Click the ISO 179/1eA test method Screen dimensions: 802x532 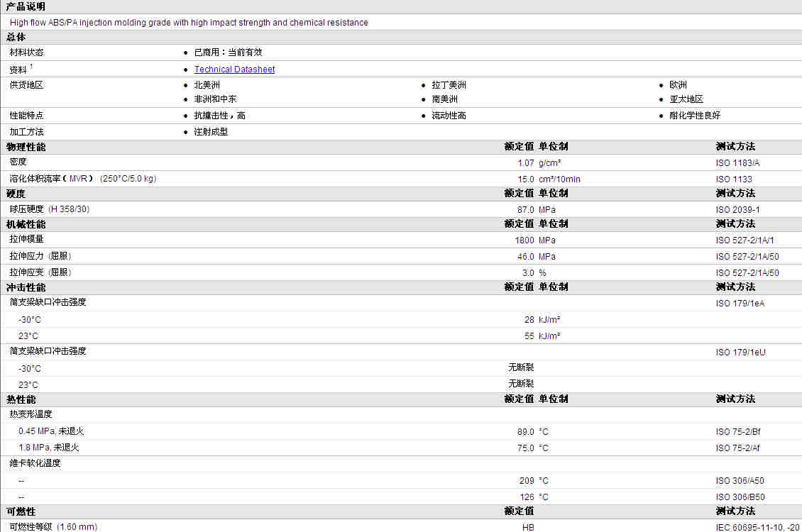click(740, 304)
